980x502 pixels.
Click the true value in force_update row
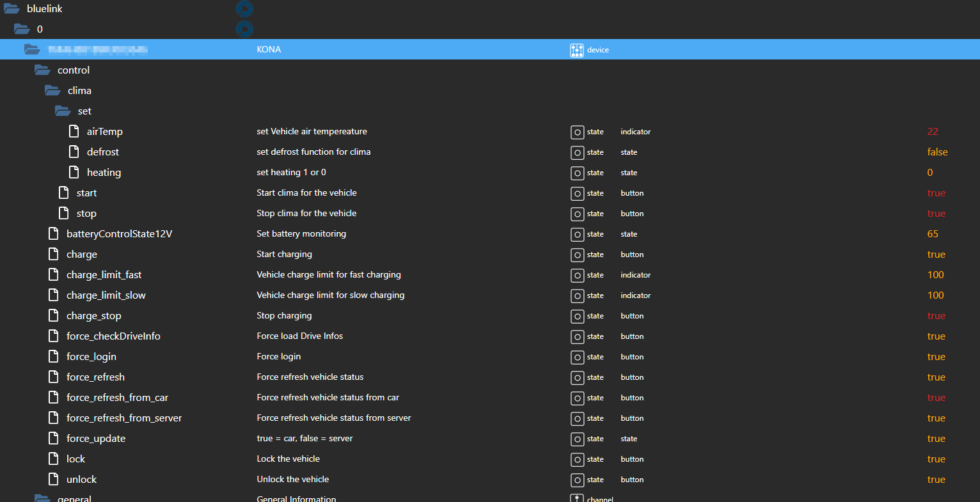coord(937,439)
